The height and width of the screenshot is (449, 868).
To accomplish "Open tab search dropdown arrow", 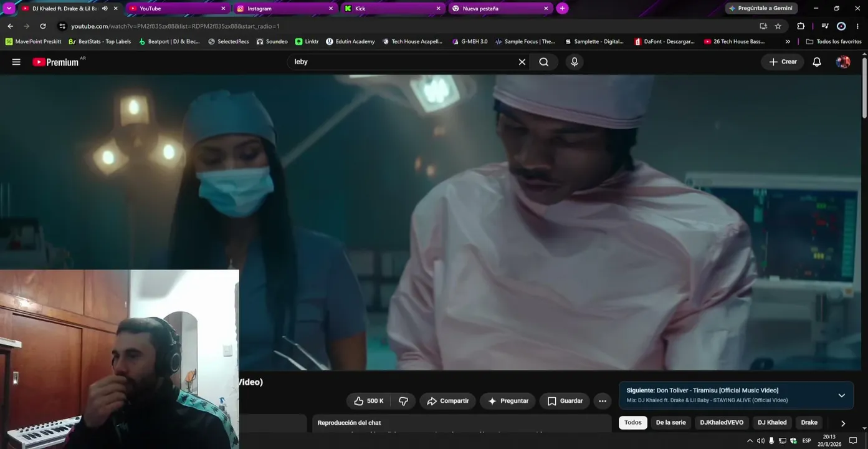I will coord(9,9).
